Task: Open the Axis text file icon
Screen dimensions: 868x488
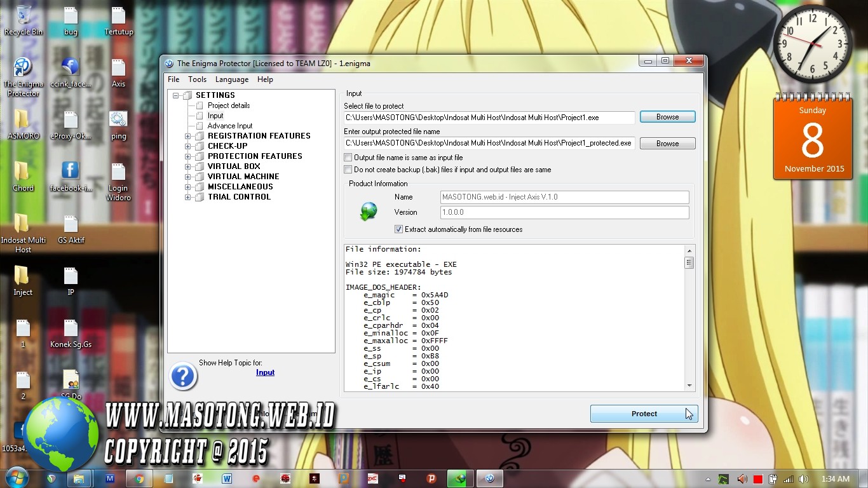Action: [x=118, y=72]
